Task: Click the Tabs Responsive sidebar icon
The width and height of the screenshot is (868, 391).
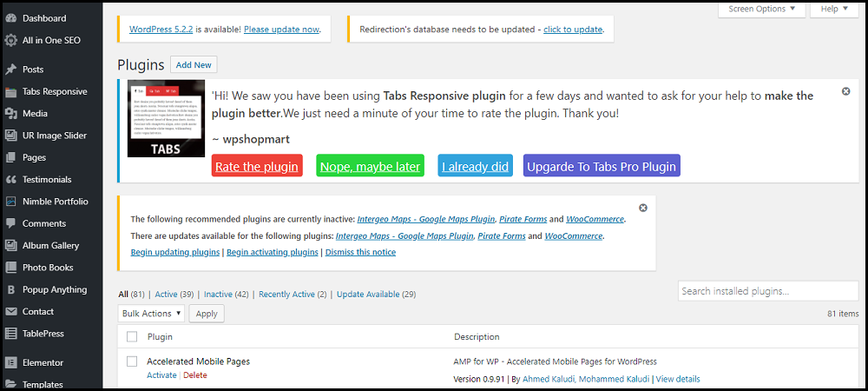Action: (x=10, y=91)
